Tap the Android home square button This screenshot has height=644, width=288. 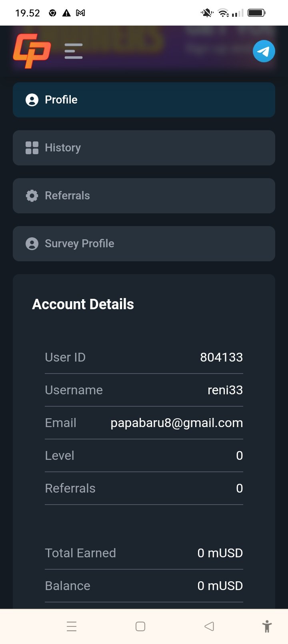point(140,626)
